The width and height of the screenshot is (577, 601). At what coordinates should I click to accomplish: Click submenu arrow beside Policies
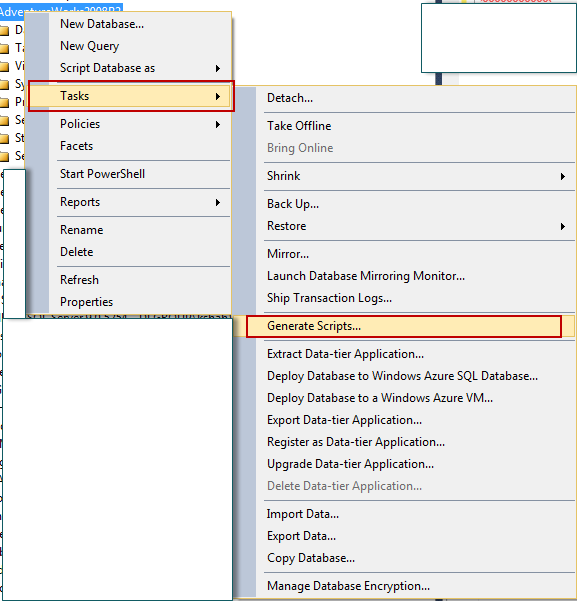pos(218,125)
